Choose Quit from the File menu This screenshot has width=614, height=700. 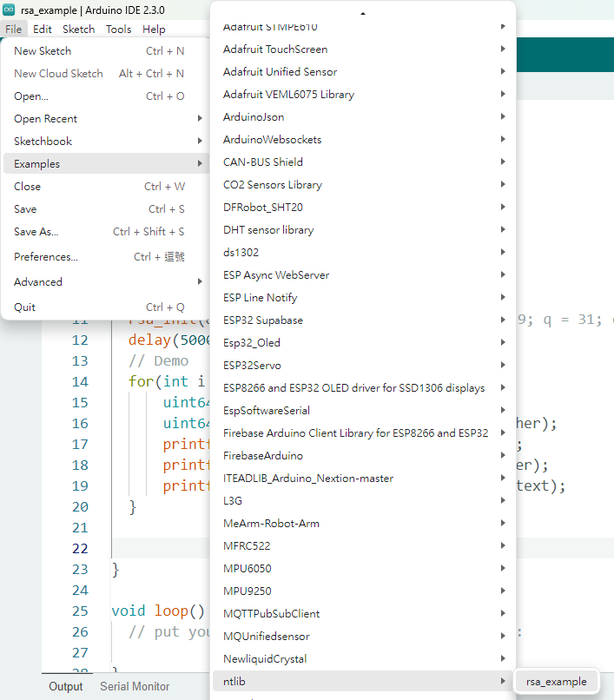tap(105, 307)
